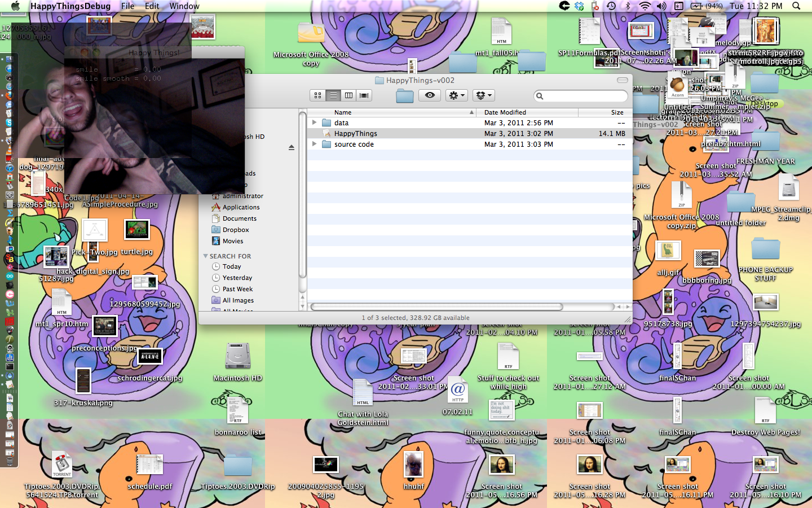Select the PHONE BACKUP STUFF folder

tap(765, 248)
